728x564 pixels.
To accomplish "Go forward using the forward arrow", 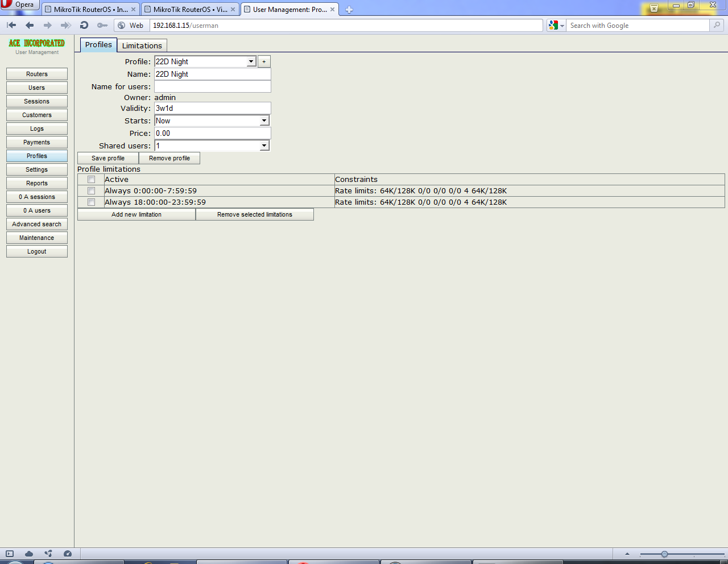I will click(x=48, y=25).
